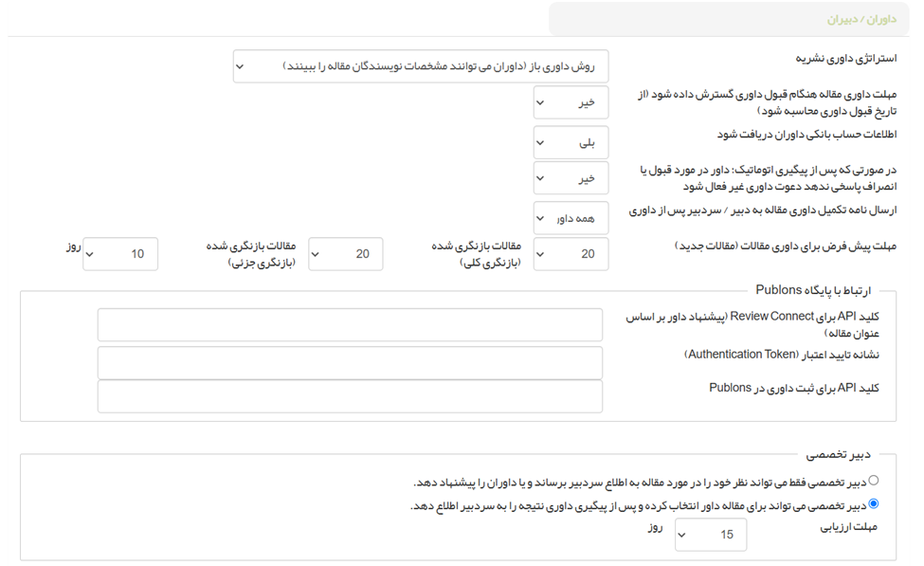Screen dimensions: 924x566
Task: Open the reviewers' bank account info dropdown set to بلی
Action: (x=571, y=143)
